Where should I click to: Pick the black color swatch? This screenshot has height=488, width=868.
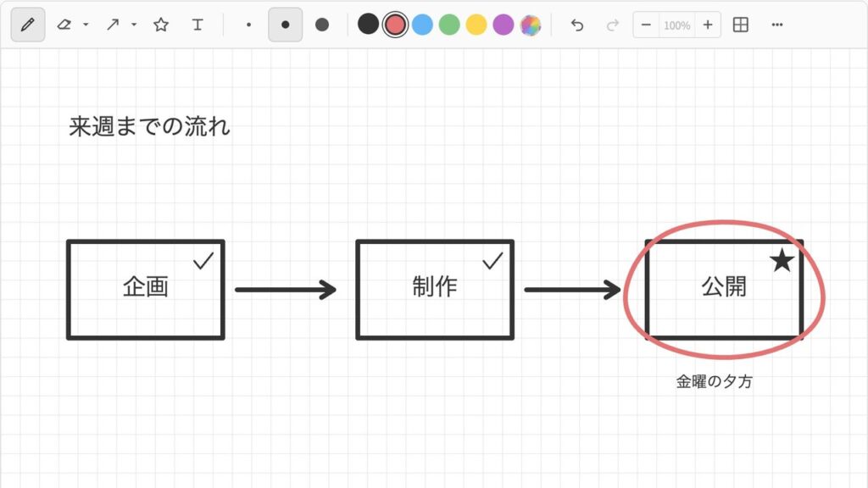click(368, 25)
